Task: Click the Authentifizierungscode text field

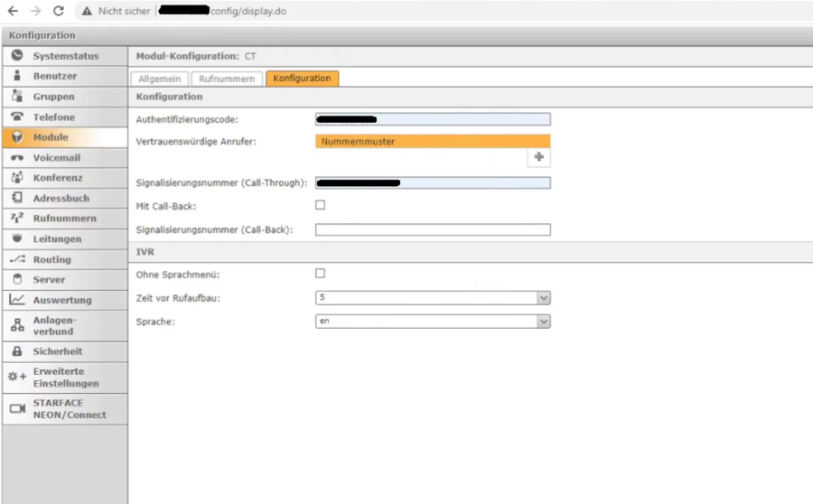Action: click(x=433, y=118)
